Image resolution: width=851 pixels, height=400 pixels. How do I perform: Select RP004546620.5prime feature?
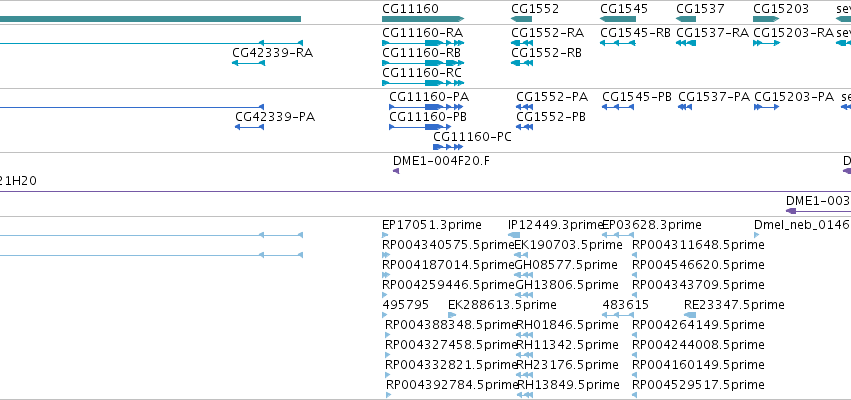(698, 265)
